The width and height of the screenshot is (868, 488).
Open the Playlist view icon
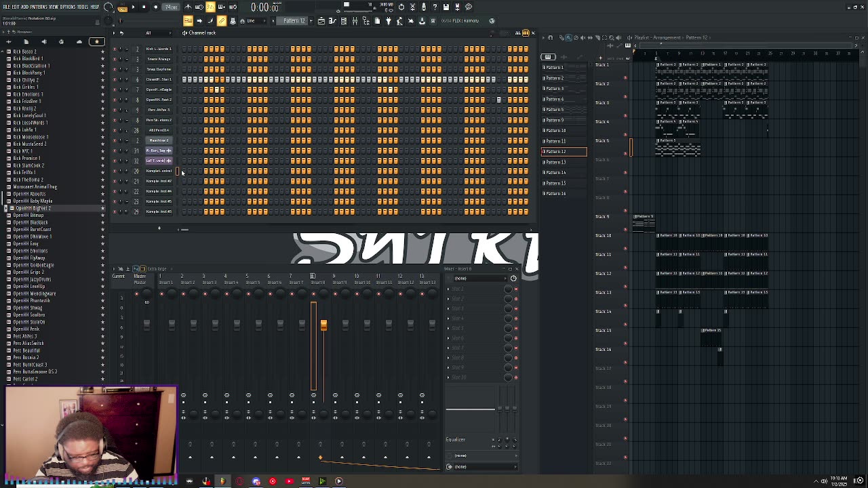click(321, 21)
